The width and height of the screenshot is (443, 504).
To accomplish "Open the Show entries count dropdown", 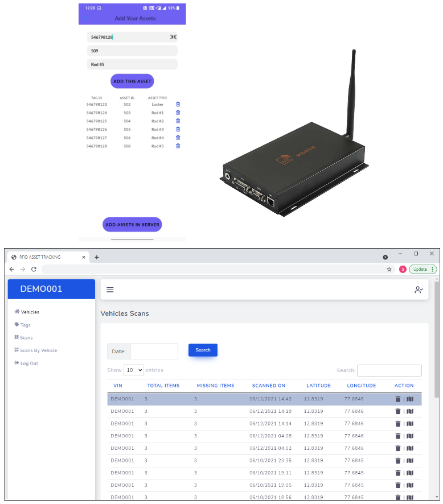I will point(134,370).
